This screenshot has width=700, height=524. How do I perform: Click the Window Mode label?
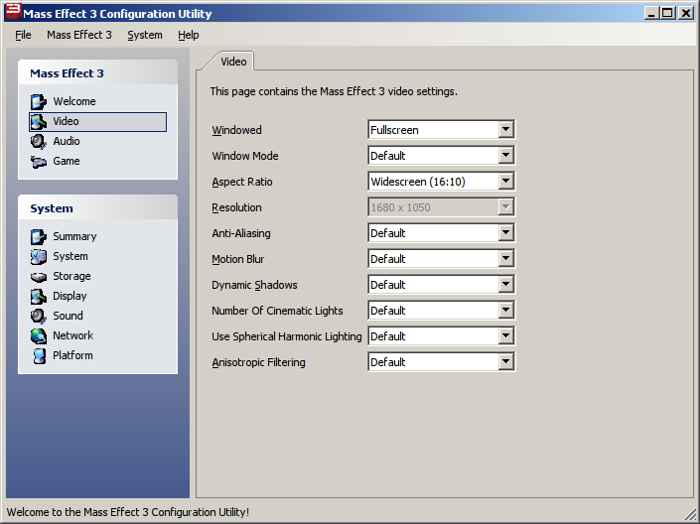point(245,156)
